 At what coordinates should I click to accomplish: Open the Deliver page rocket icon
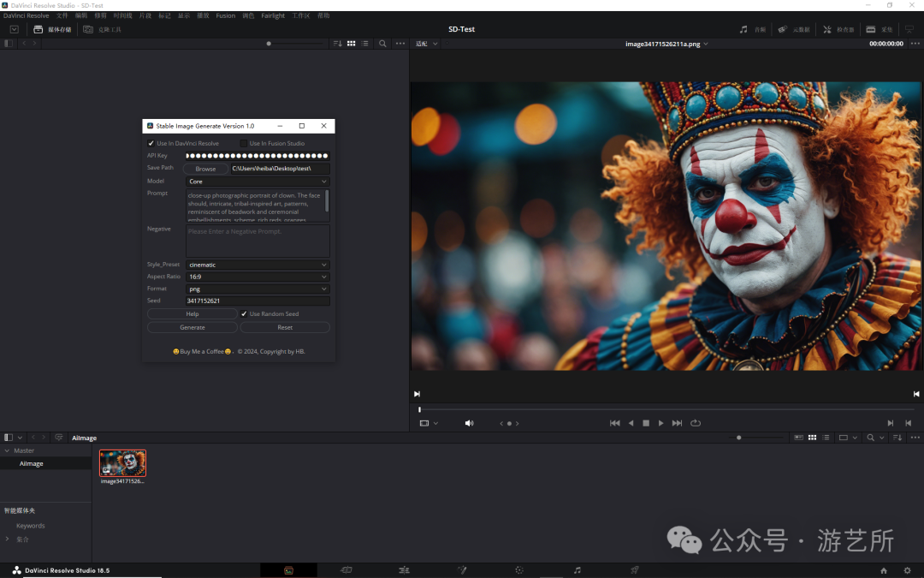coord(635,570)
